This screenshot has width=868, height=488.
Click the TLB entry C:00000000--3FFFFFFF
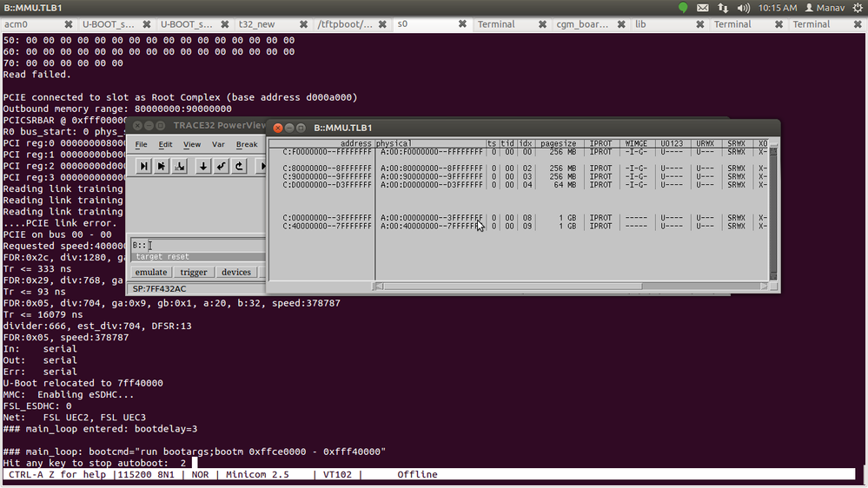coord(328,218)
